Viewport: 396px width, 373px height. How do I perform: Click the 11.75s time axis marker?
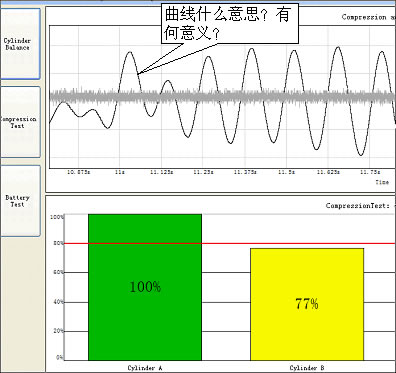pyautogui.click(x=370, y=172)
